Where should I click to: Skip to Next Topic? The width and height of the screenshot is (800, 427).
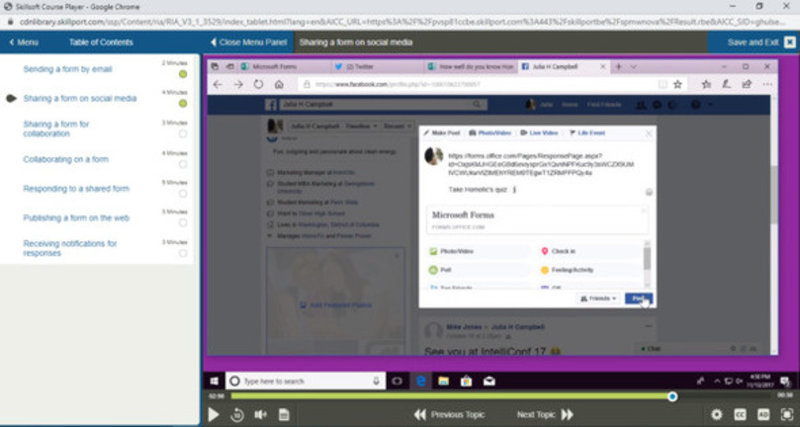click(x=545, y=415)
